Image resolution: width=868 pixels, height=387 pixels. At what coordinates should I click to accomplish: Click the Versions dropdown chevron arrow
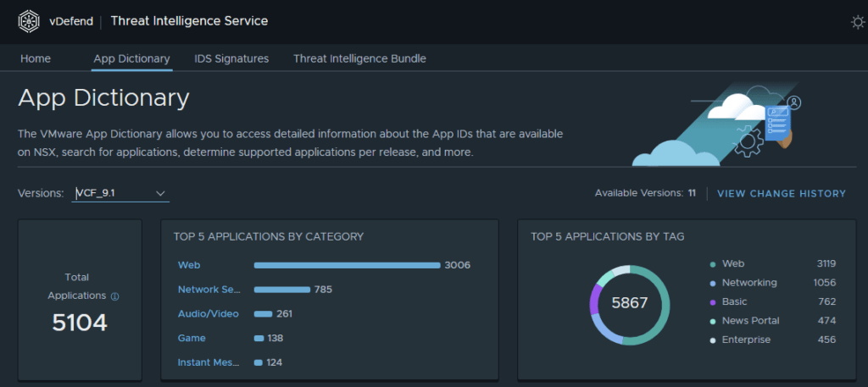pyautogui.click(x=160, y=193)
